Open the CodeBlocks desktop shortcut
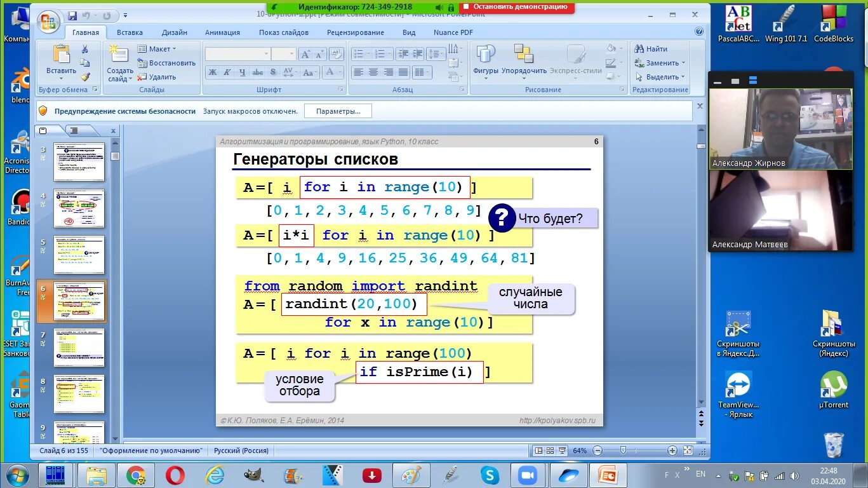This screenshot has width=868, height=488. (834, 24)
